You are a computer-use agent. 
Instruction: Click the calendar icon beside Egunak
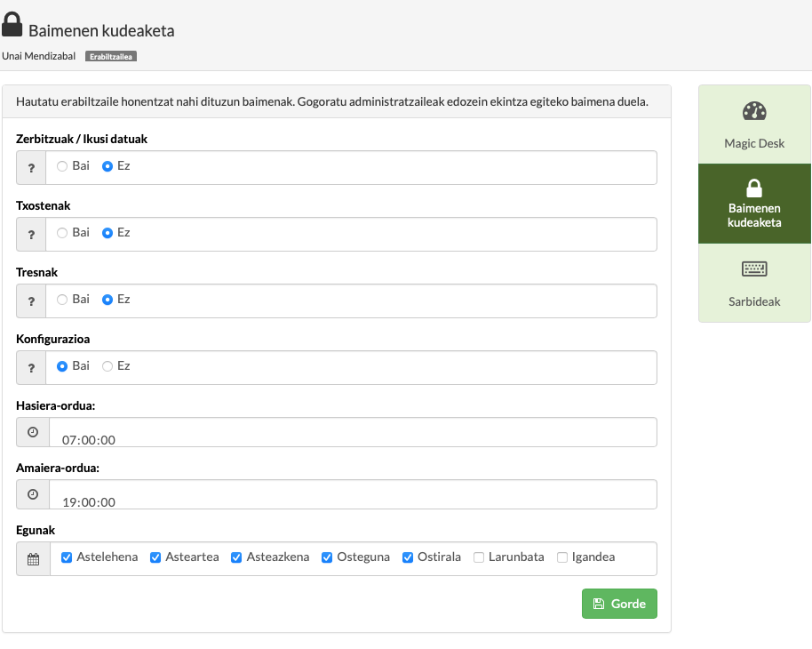coord(33,559)
